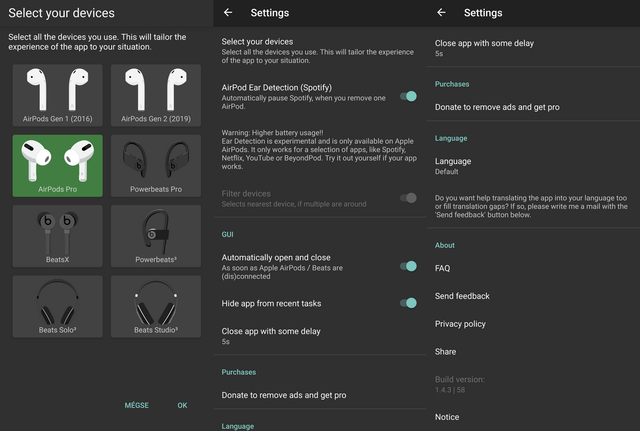Toggle Automatically open and close switch
The width and height of the screenshot is (640, 431).
pos(408,266)
